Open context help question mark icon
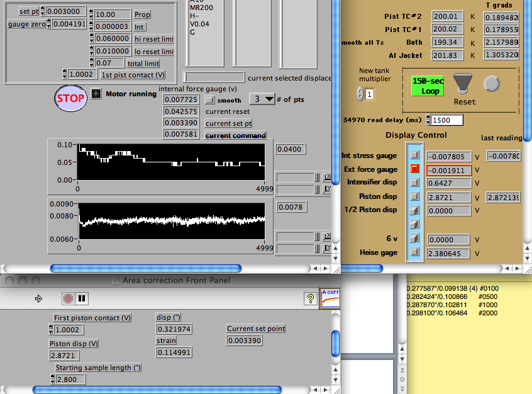The height and width of the screenshot is (394, 532). [309, 298]
